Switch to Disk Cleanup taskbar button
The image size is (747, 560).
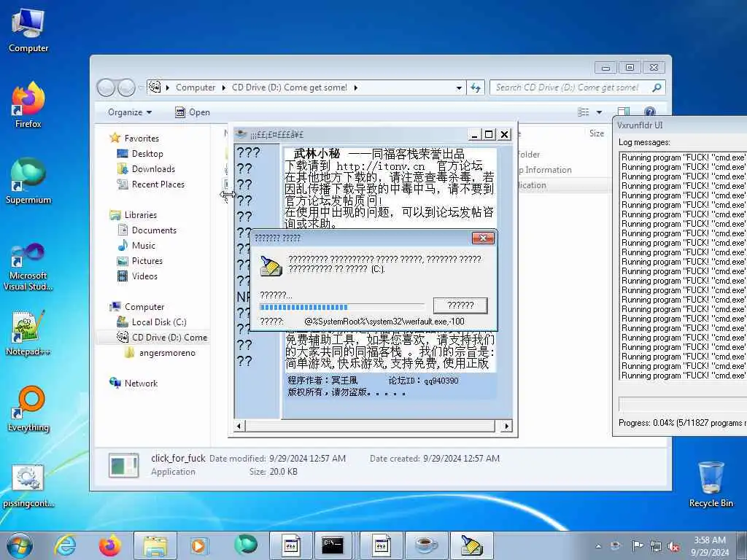tap(471, 545)
